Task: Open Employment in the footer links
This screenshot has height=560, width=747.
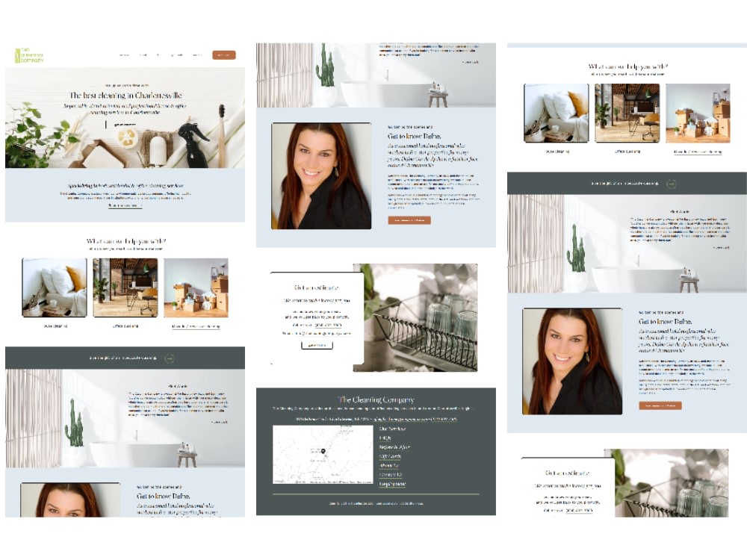Action: pos(393,484)
